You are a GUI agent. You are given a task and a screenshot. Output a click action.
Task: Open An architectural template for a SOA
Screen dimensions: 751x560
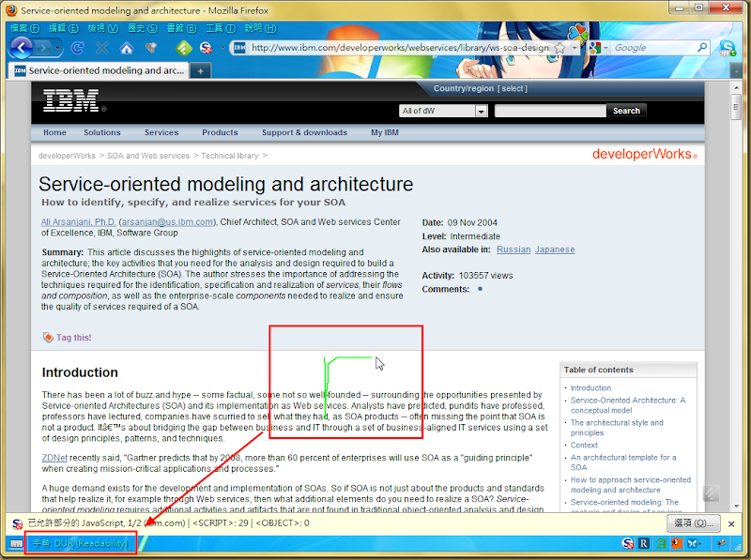[623, 462]
